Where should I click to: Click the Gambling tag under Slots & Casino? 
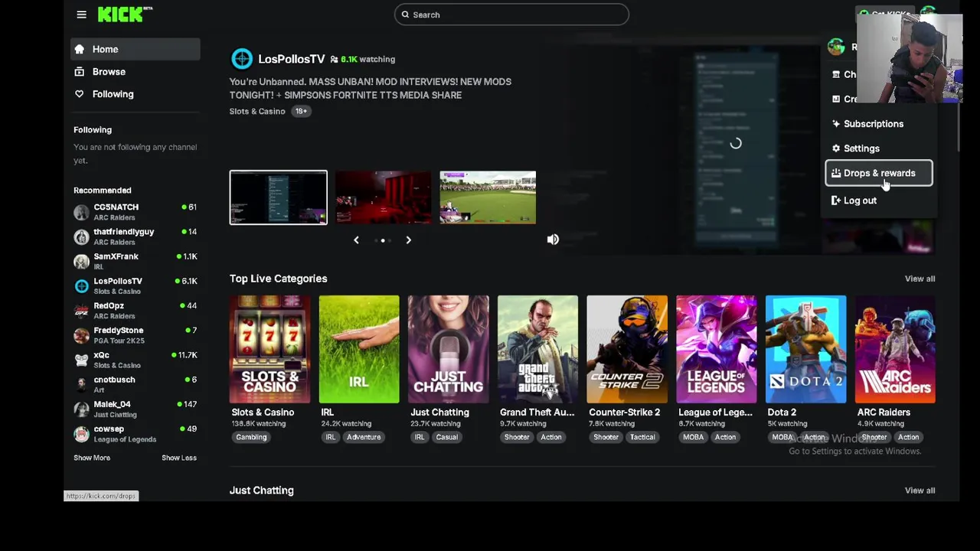[251, 437]
